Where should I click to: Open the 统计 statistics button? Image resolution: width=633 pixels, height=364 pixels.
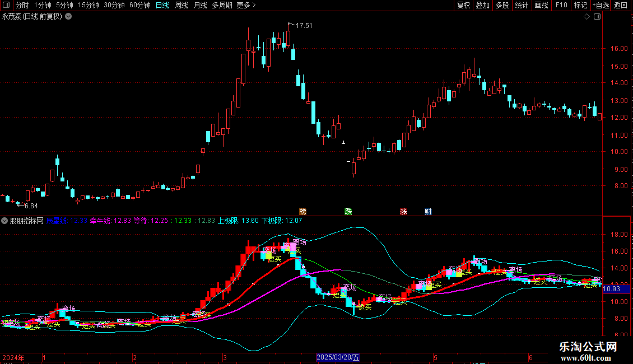[522, 5]
